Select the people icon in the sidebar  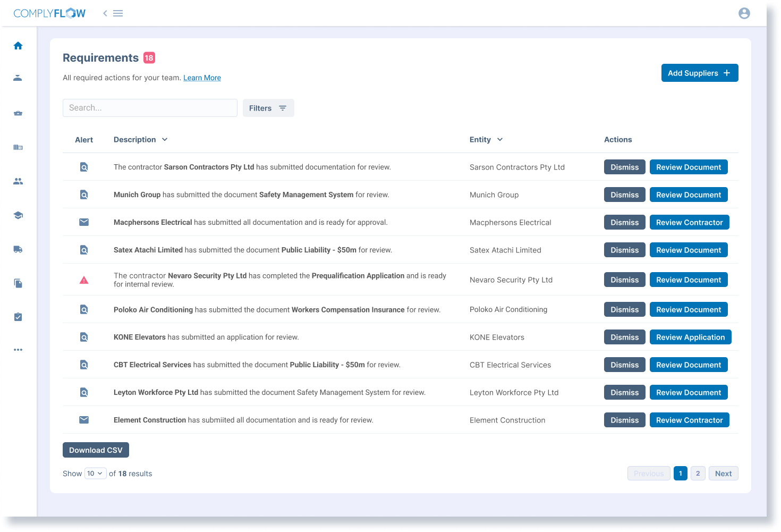click(18, 181)
